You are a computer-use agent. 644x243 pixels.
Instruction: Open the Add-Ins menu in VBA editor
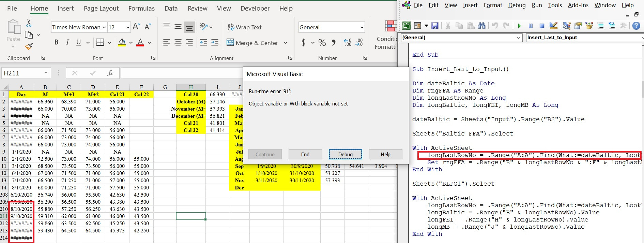point(578,5)
